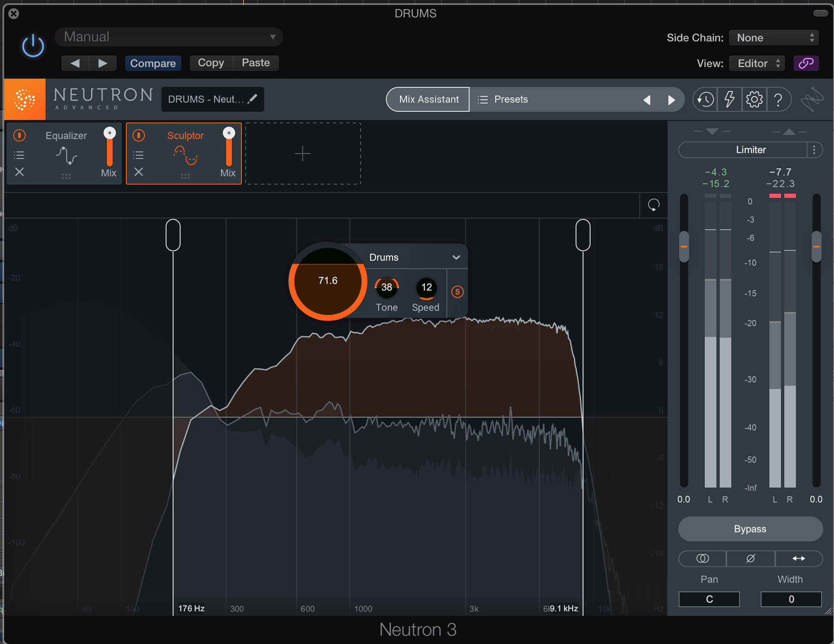Toggle the Limiter button
Viewport: 834px width, 644px height.
point(743,150)
